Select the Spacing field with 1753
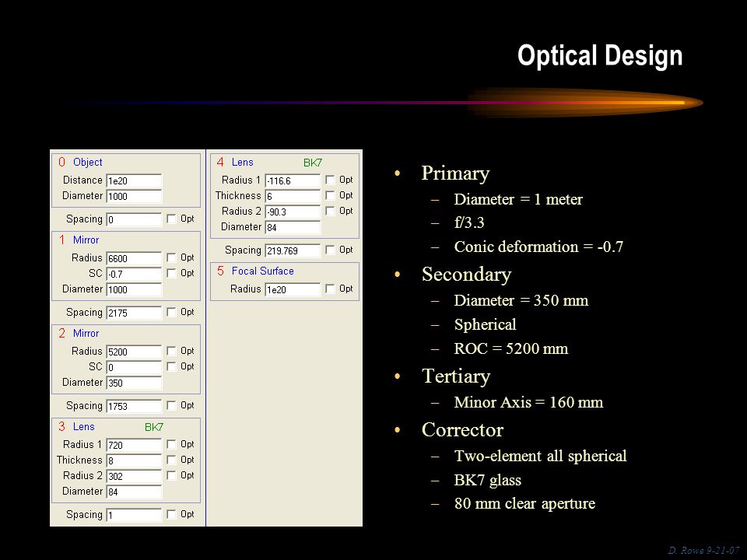Image resolution: width=747 pixels, height=560 pixels. [134, 406]
